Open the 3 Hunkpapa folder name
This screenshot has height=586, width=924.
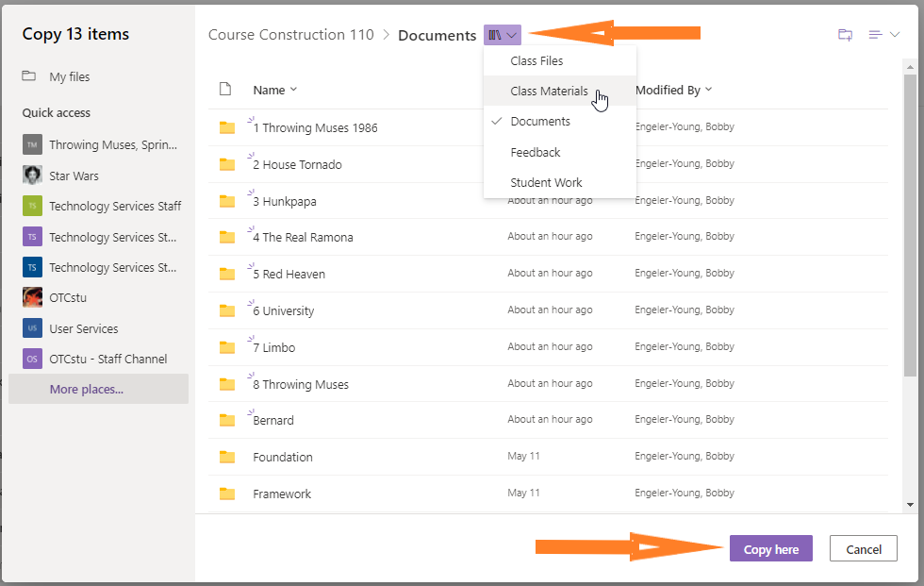coord(285,201)
